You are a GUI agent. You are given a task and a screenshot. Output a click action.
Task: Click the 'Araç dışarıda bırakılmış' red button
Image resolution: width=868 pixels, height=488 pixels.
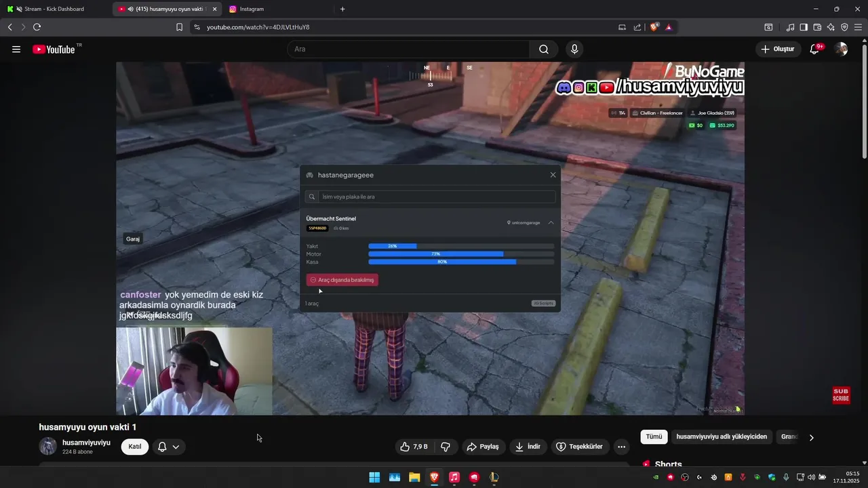point(342,280)
